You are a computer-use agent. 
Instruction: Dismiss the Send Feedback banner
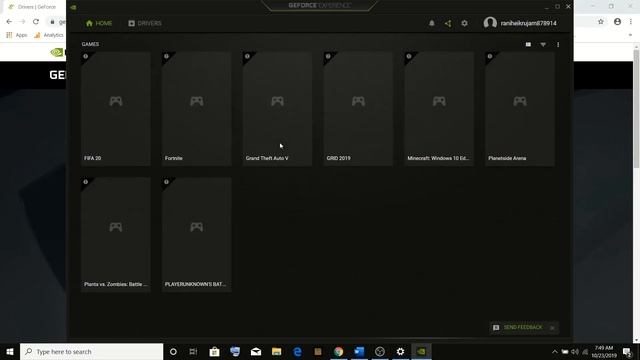(552, 328)
